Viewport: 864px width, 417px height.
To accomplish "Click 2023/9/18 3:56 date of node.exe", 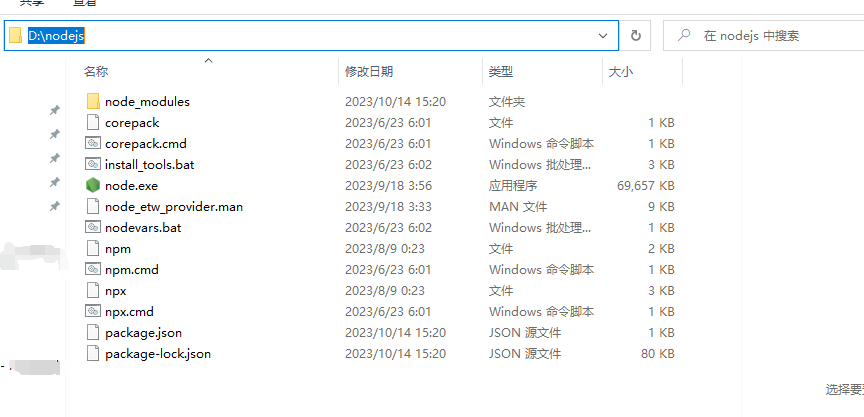I will click(x=388, y=186).
